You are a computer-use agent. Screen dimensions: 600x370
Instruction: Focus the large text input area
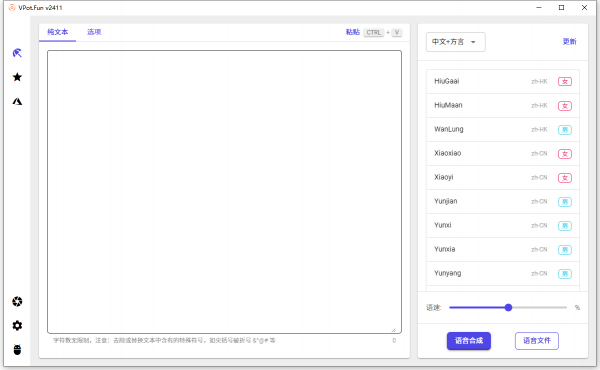coord(224,192)
